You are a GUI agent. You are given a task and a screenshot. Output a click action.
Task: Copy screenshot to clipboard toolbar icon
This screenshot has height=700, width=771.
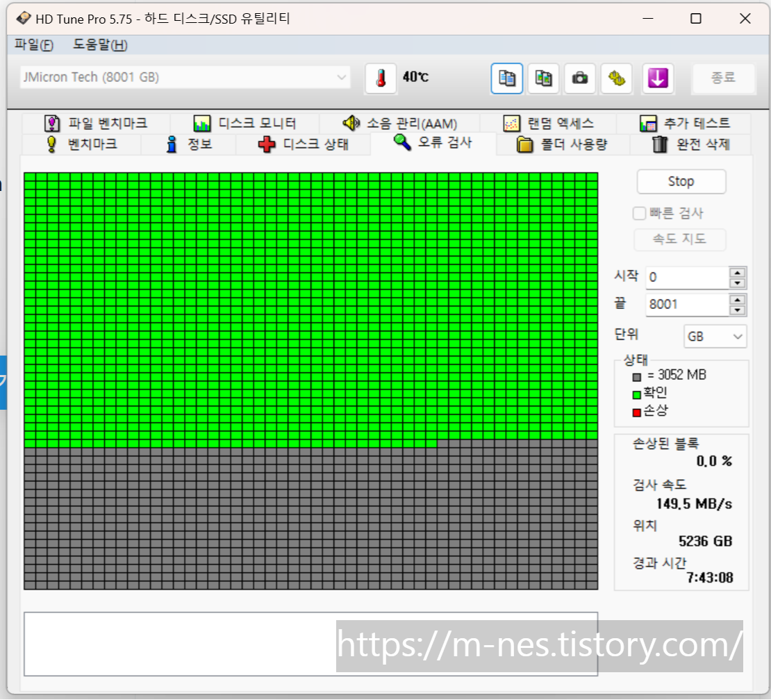tap(543, 78)
